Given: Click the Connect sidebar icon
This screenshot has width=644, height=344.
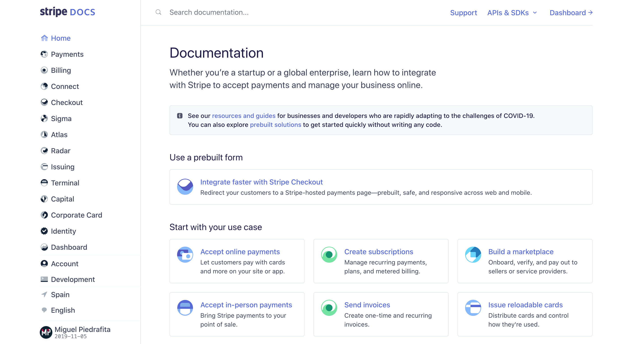Looking at the screenshot, I should click(44, 86).
